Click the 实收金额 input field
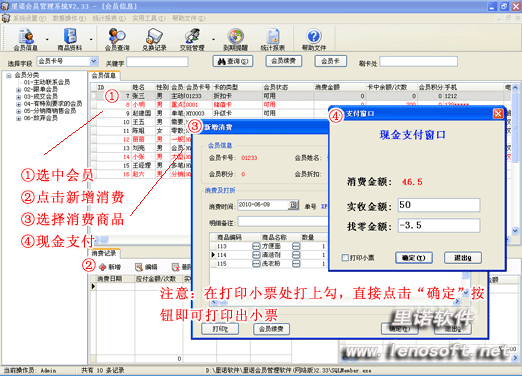 pyautogui.click(x=439, y=205)
